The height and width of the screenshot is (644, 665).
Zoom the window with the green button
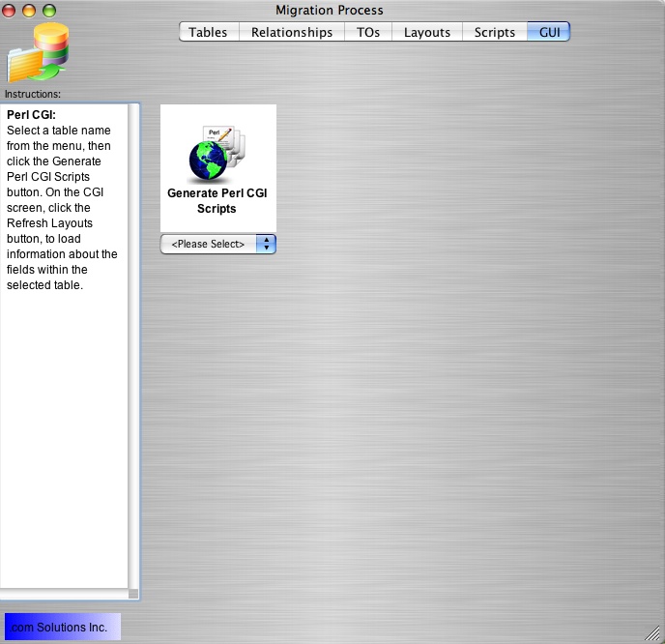[x=49, y=11]
